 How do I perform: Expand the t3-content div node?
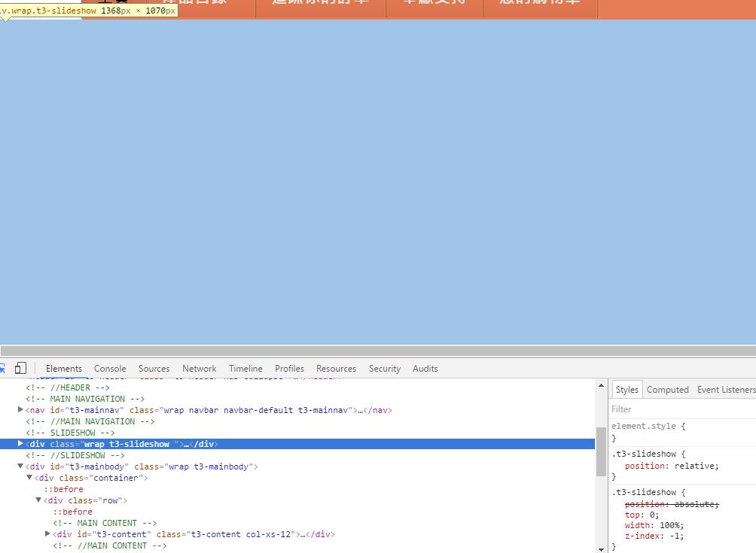point(48,534)
